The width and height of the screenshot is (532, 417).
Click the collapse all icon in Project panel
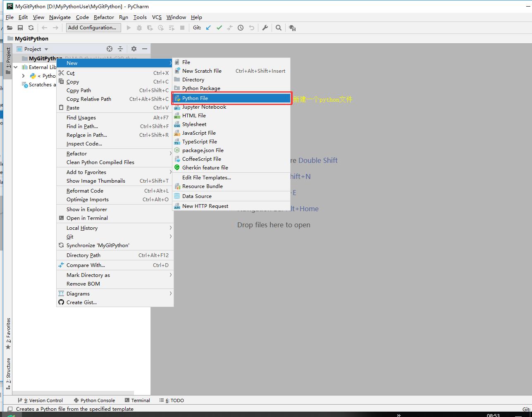[120, 49]
